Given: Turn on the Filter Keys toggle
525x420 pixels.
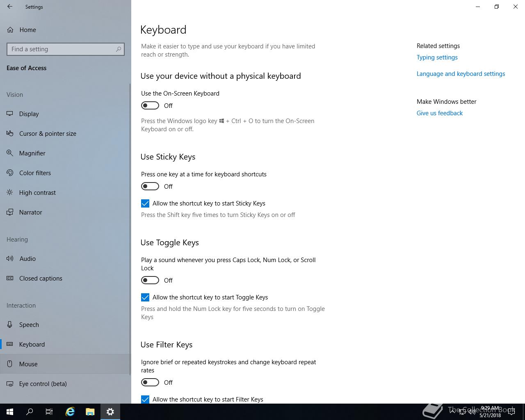Looking at the screenshot, I should 150,382.
